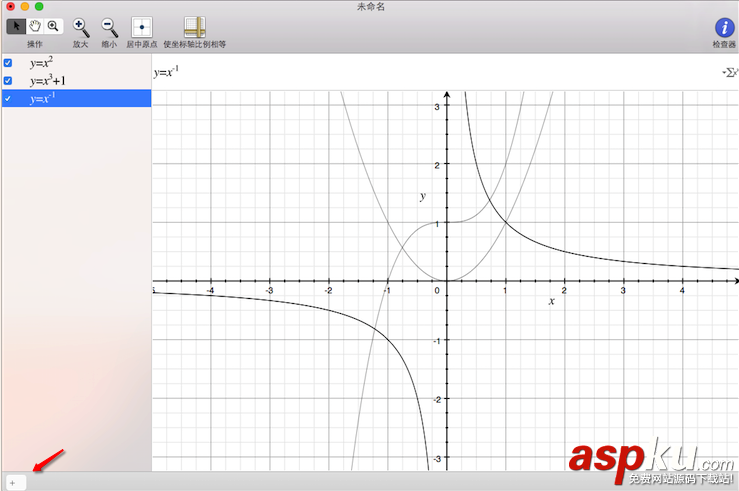Screen dimensions: 739x491
Task: Click the equation editing field y=x⁻¹
Action: [x=436, y=72]
